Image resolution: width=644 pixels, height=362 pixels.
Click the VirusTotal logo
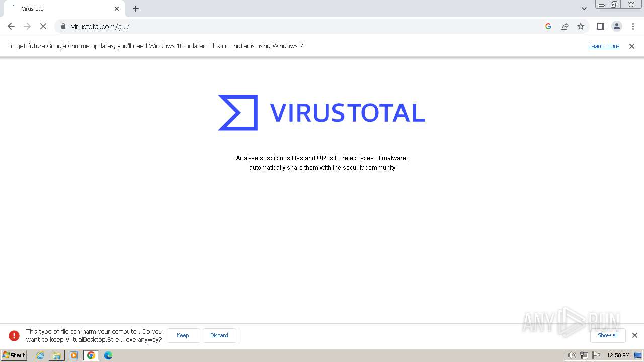[x=321, y=113]
